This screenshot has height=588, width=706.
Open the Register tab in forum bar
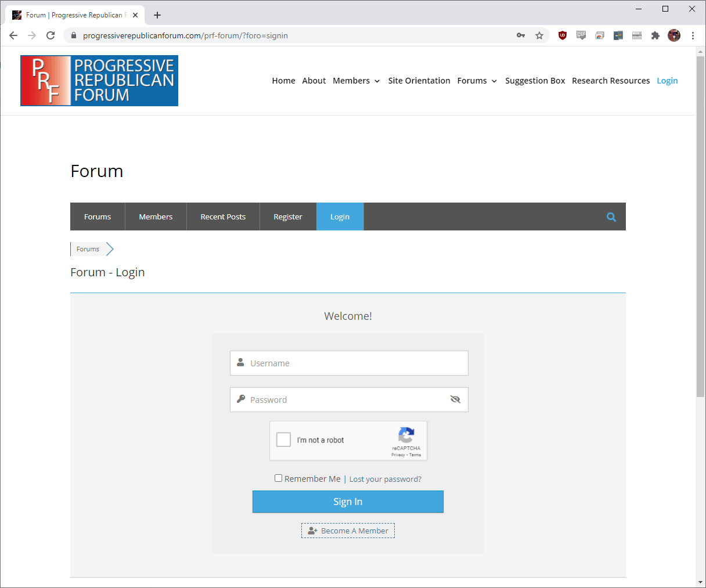coord(288,217)
